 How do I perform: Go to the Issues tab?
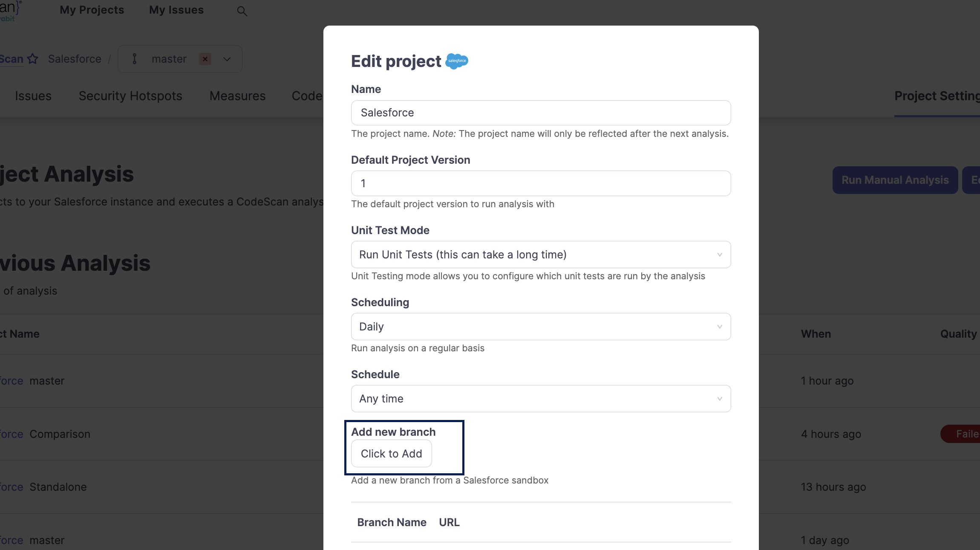[x=33, y=96]
